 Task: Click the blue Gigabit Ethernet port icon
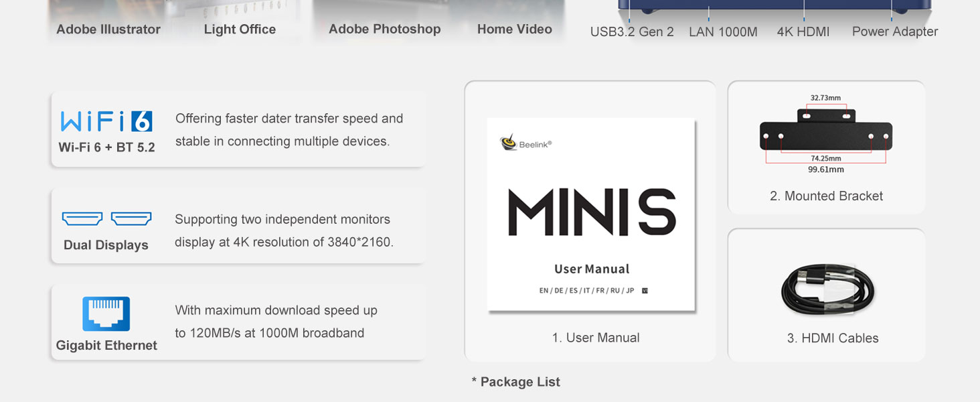pyautogui.click(x=106, y=314)
